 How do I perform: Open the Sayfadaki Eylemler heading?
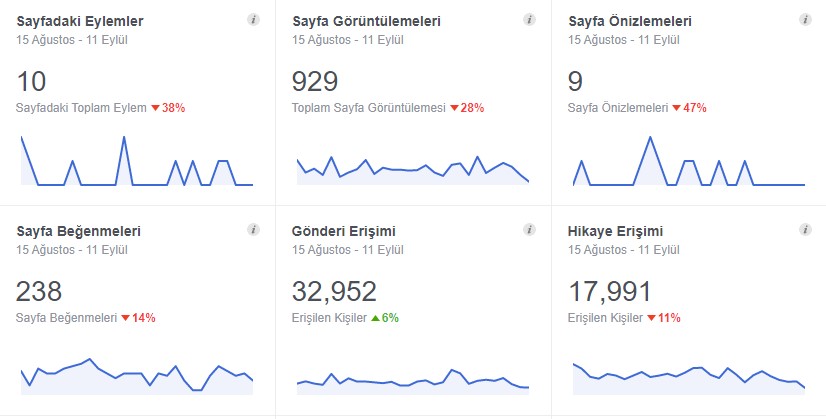80,22
